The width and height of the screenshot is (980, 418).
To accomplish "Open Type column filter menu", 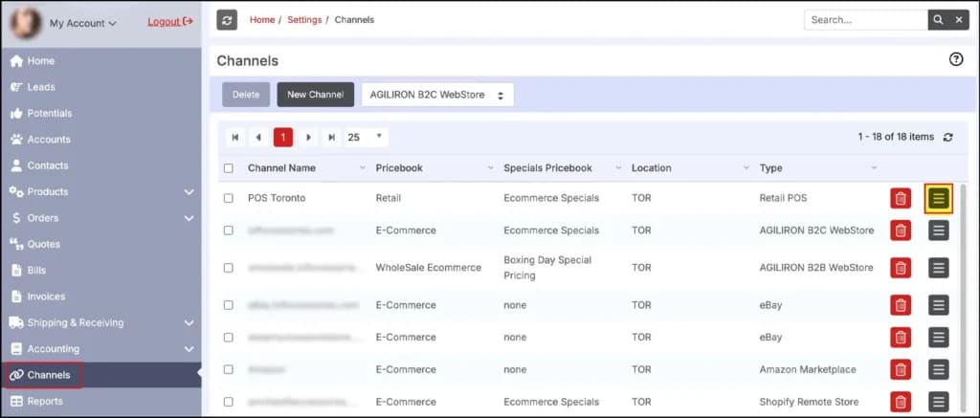I will click(x=875, y=168).
